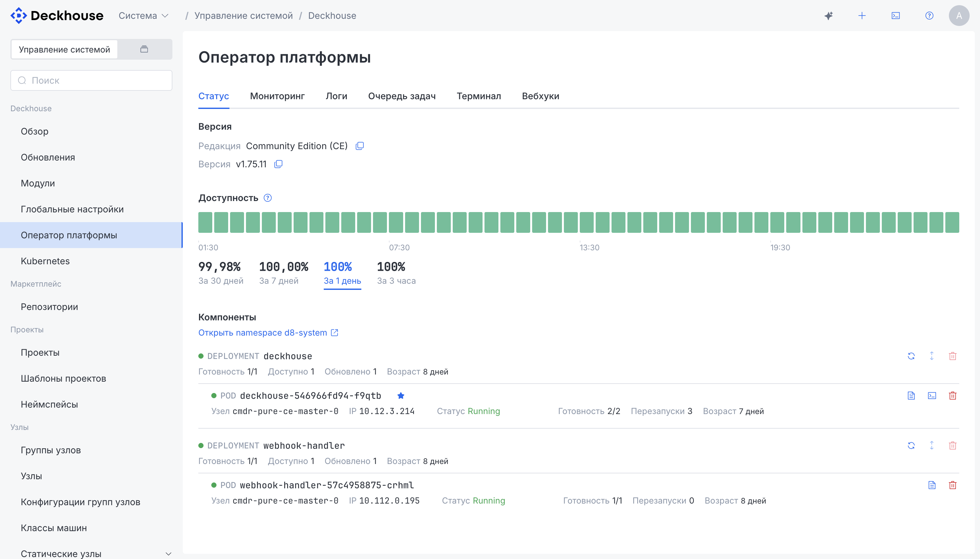Show the Доступность help tooltip icon

click(268, 198)
